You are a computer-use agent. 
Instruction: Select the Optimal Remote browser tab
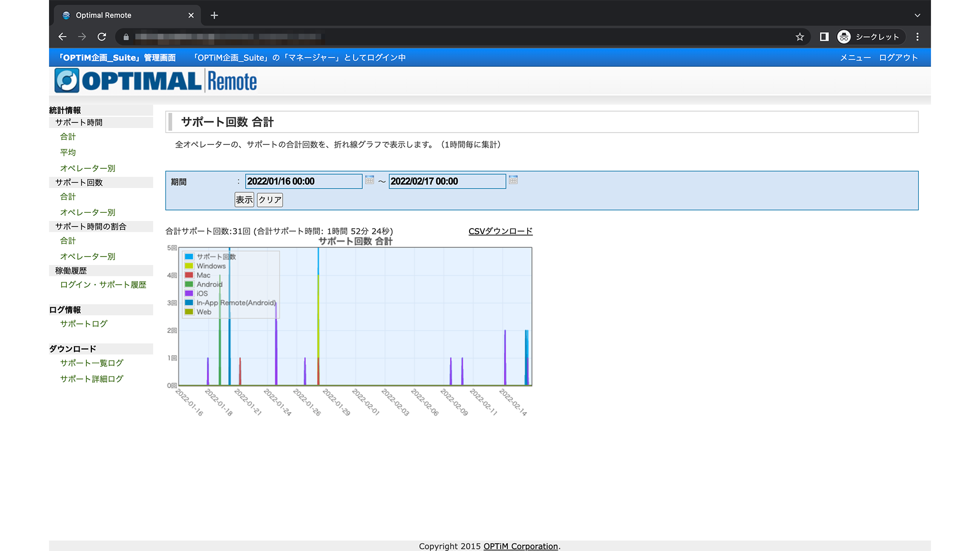(127, 15)
